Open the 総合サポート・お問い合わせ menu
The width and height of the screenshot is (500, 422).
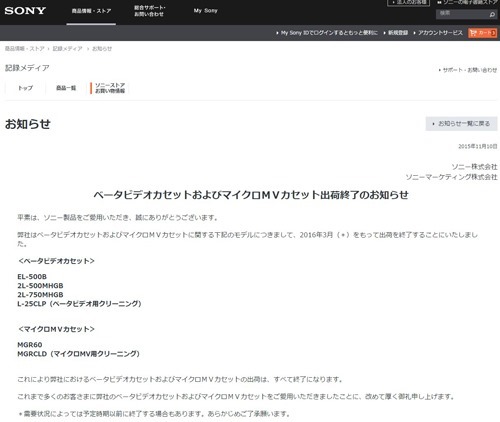coord(149,11)
